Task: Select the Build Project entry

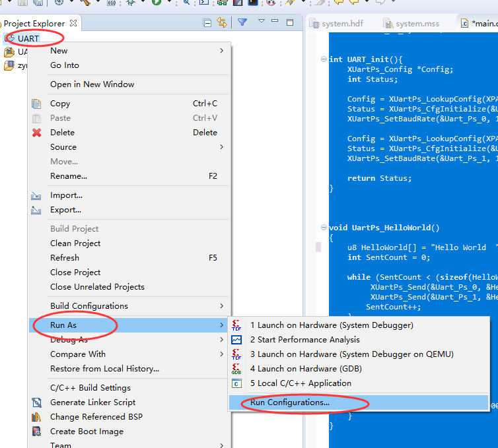Action: coord(75,229)
